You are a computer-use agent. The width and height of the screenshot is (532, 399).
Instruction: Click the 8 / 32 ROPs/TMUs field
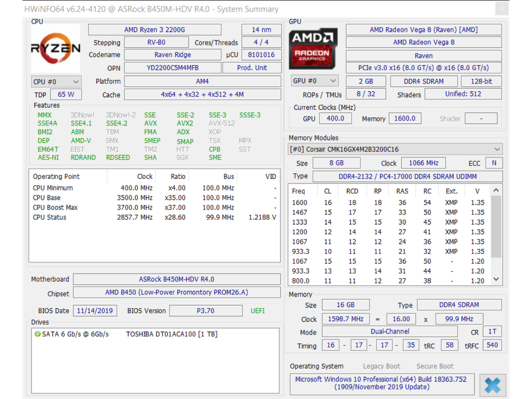click(366, 94)
